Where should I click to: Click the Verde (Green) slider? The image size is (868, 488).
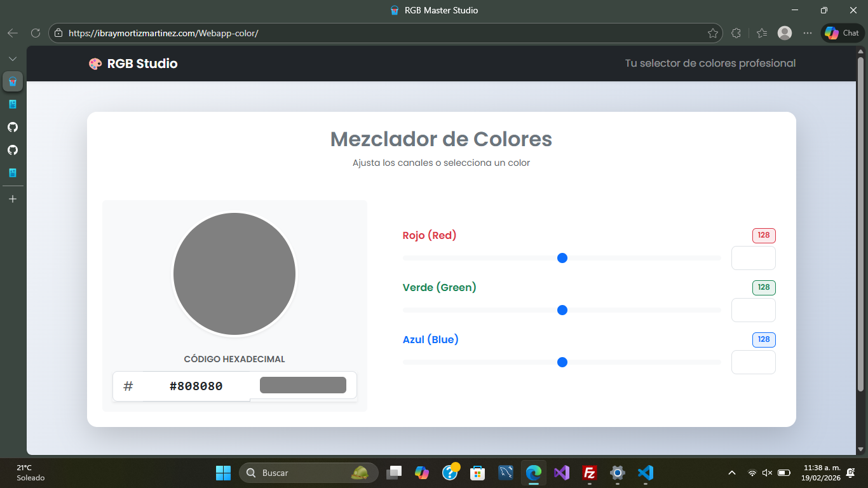[562, 310]
